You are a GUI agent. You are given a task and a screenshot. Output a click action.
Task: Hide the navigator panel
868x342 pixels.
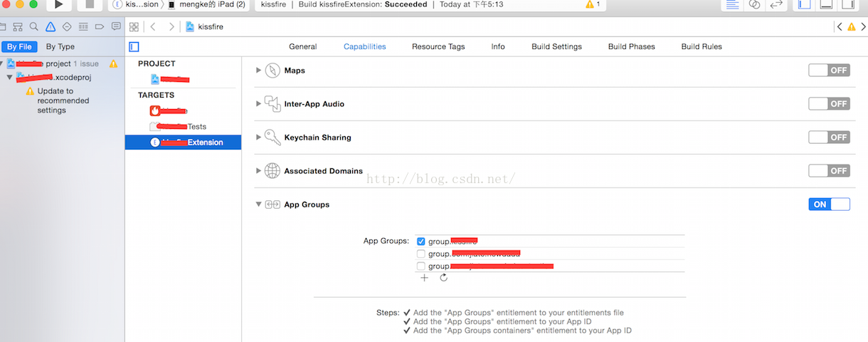tap(804, 4)
